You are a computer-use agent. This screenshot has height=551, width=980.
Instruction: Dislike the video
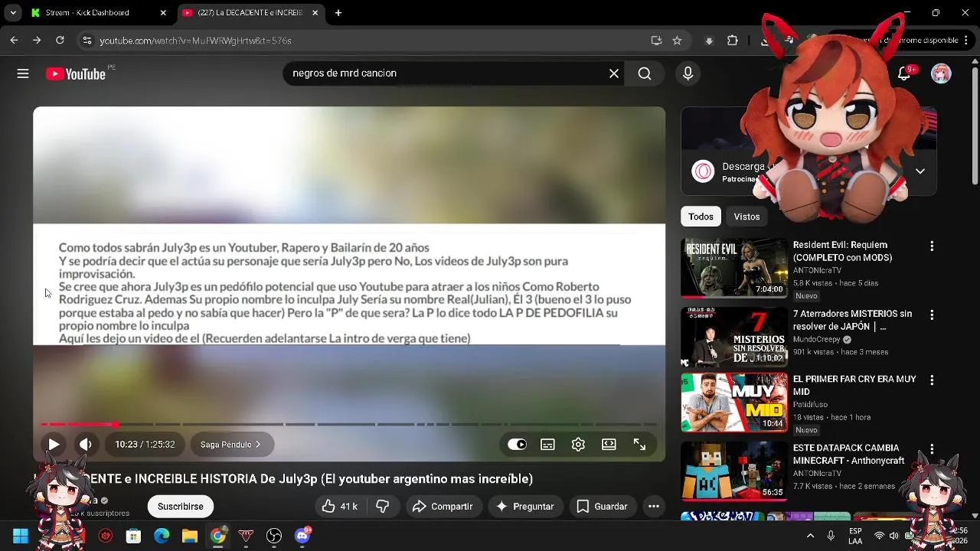point(383,507)
